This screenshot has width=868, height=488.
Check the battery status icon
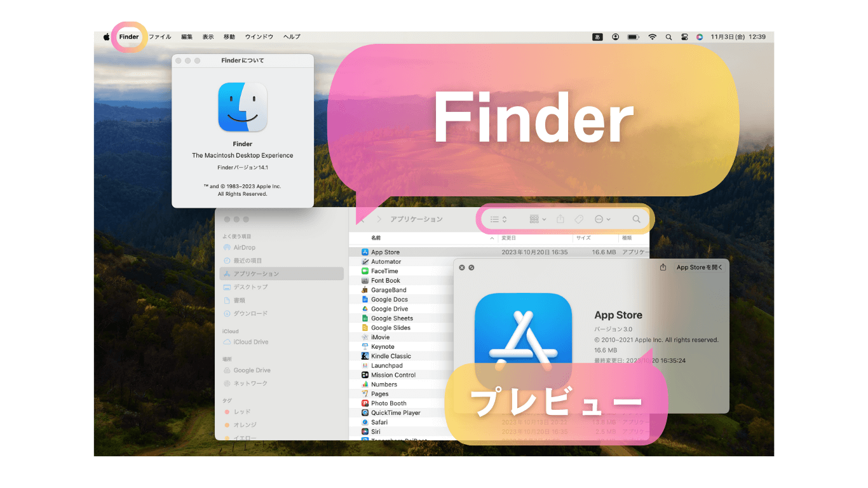[x=634, y=37]
